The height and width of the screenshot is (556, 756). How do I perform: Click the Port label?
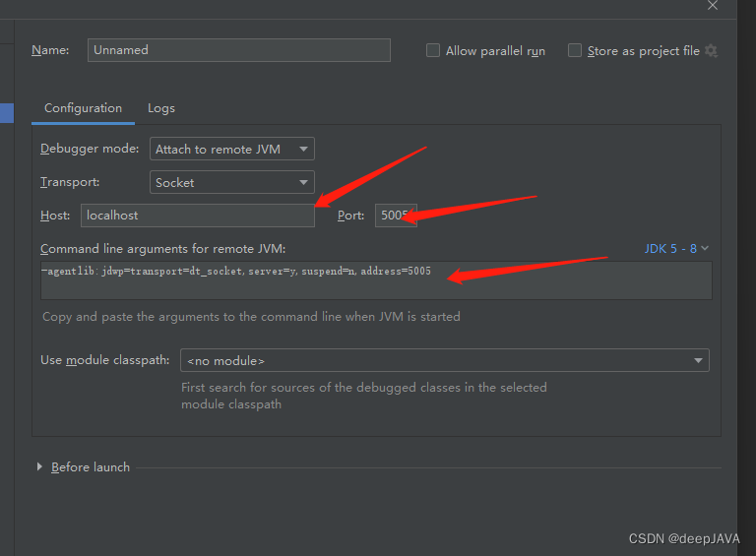pos(351,216)
